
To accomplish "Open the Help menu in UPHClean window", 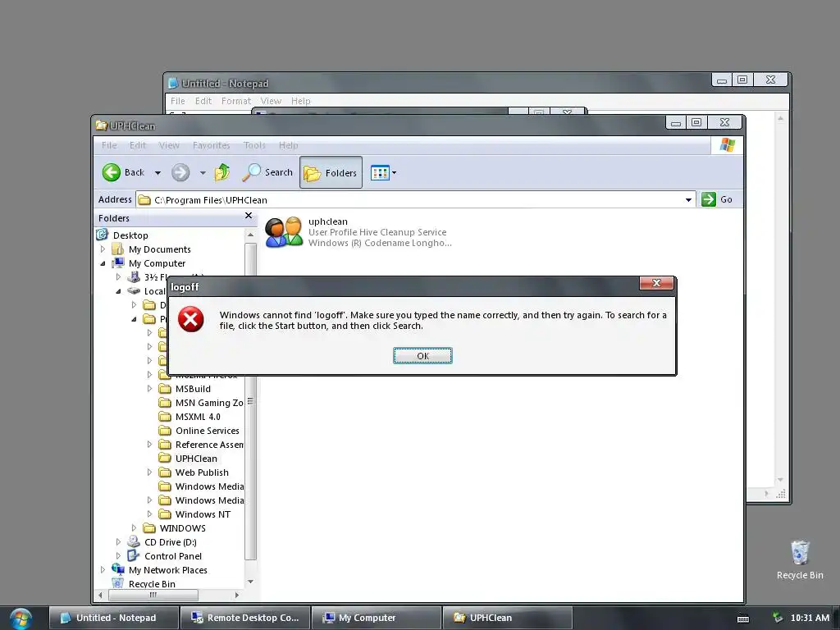I will point(288,145).
